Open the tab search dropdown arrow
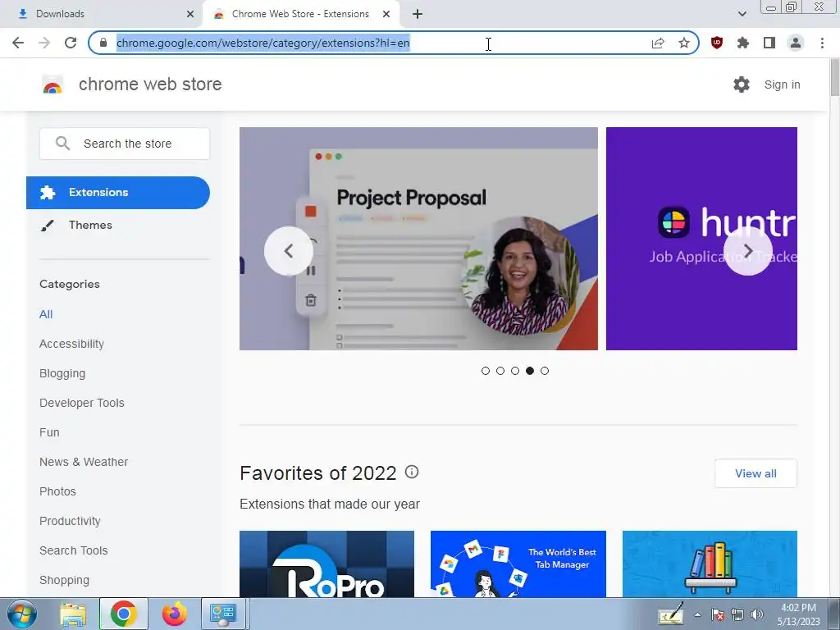Viewport: 840px width, 630px height. point(742,14)
